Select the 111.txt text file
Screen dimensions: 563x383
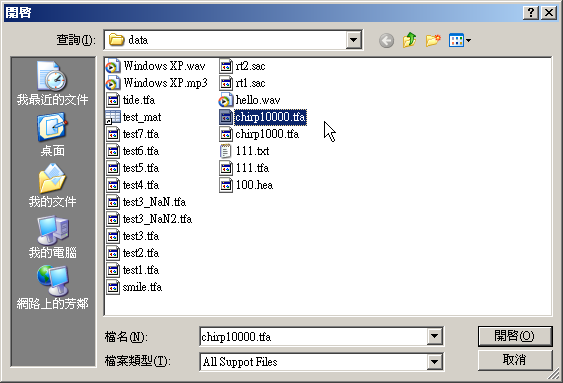(244, 151)
